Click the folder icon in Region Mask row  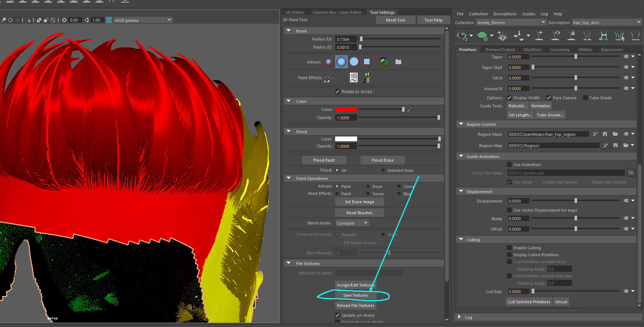615,134
